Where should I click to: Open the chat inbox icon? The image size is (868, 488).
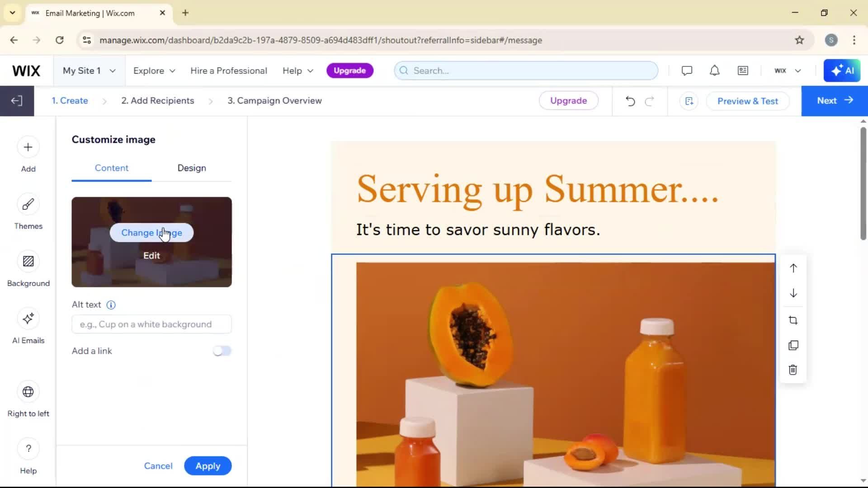tap(687, 70)
